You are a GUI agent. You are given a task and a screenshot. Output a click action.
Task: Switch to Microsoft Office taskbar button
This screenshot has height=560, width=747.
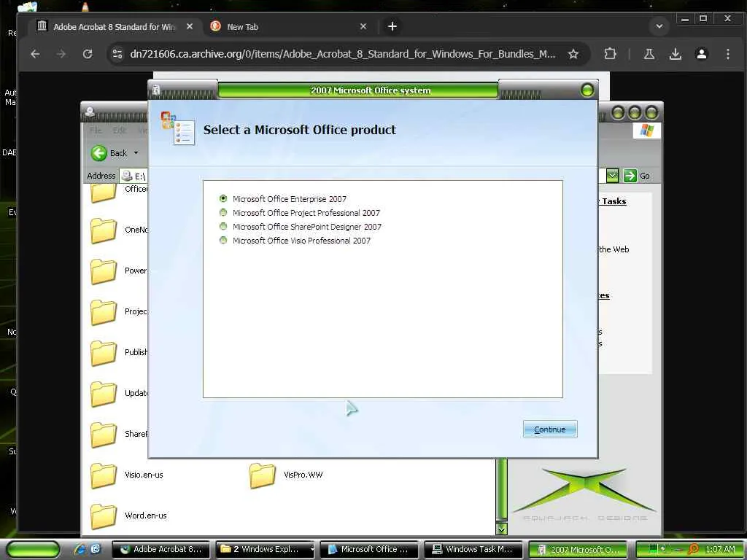[x=369, y=549]
